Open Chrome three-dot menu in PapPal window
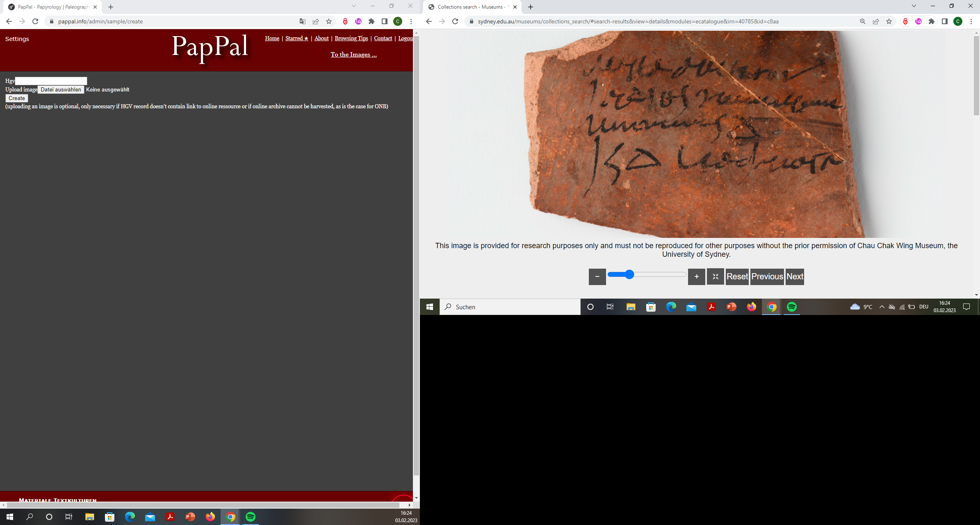Screen dimensions: 980x525 [x=411, y=21]
